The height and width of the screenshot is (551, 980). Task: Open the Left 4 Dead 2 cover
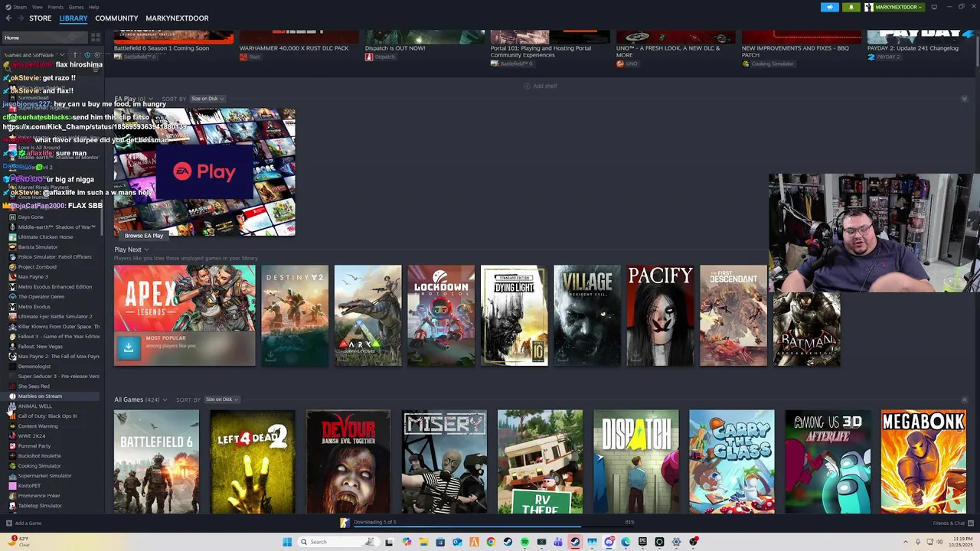(253, 461)
